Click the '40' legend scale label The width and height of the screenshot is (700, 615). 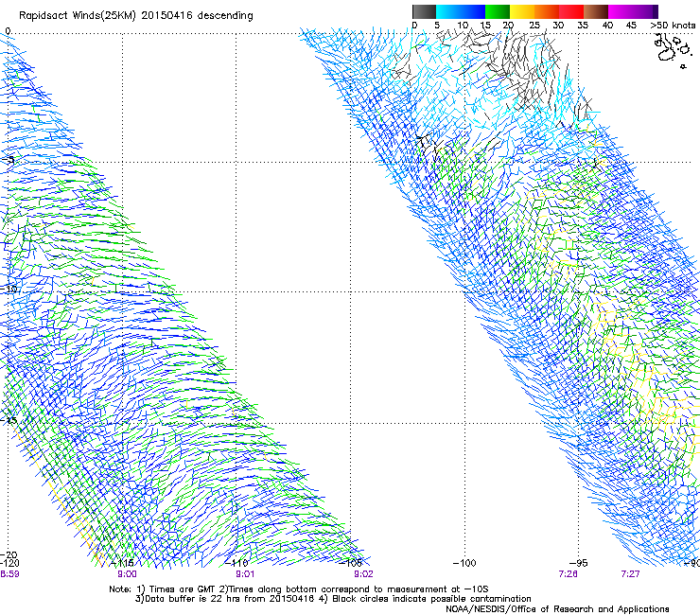(607, 25)
